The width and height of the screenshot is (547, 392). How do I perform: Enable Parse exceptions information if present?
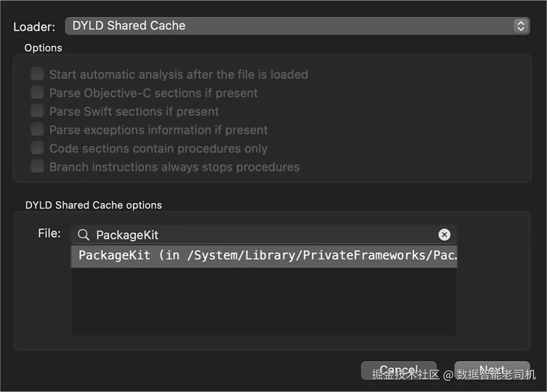[x=37, y=130]
